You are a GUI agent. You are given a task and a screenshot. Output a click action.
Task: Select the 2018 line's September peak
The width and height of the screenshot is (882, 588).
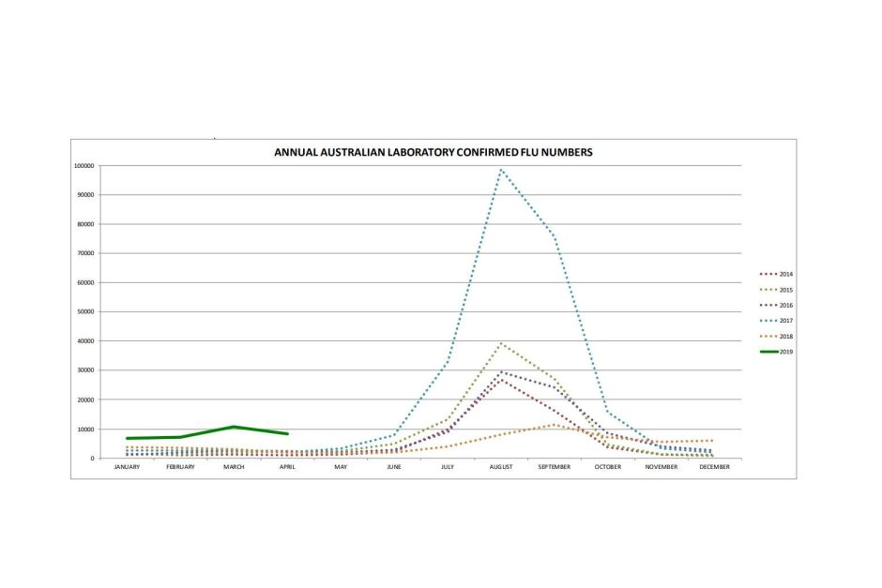tap(555, 425)
